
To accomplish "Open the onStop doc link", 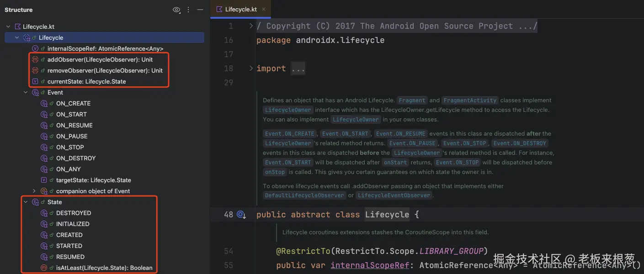I will click(275, 172).
